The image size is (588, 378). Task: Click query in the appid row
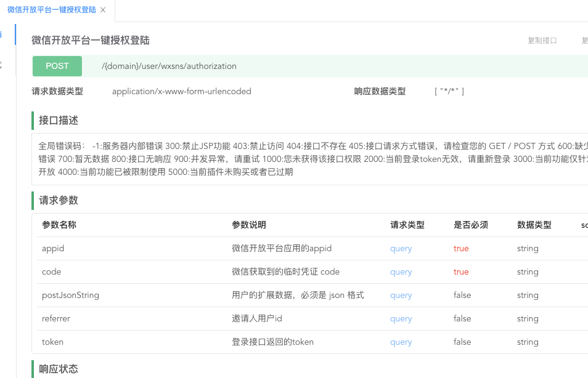coord(401,249)
